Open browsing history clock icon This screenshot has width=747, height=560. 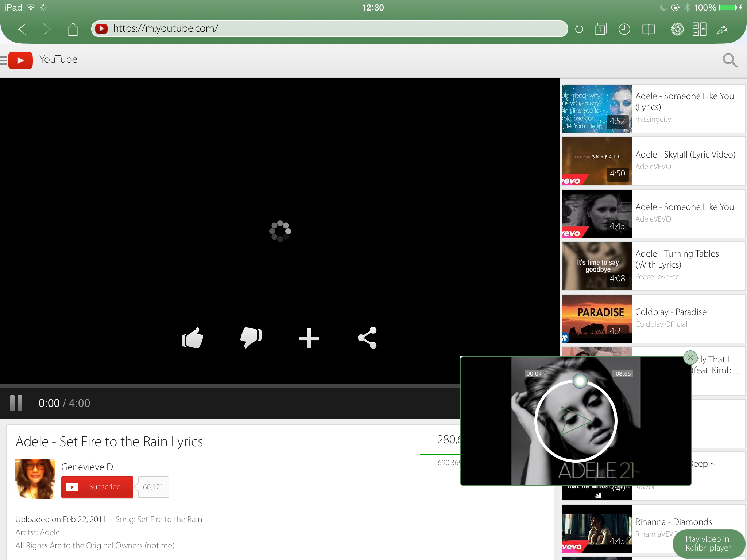click(624, 29)
